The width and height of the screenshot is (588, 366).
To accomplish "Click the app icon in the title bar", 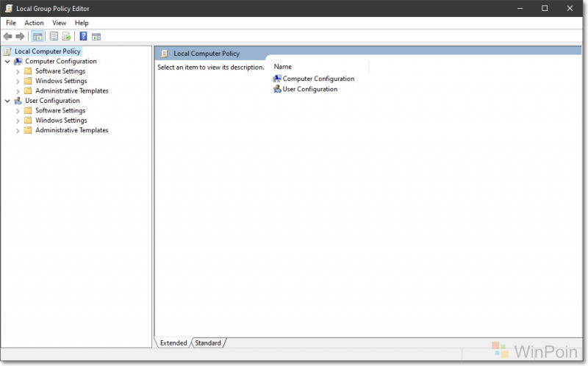I will click(9, 8).
